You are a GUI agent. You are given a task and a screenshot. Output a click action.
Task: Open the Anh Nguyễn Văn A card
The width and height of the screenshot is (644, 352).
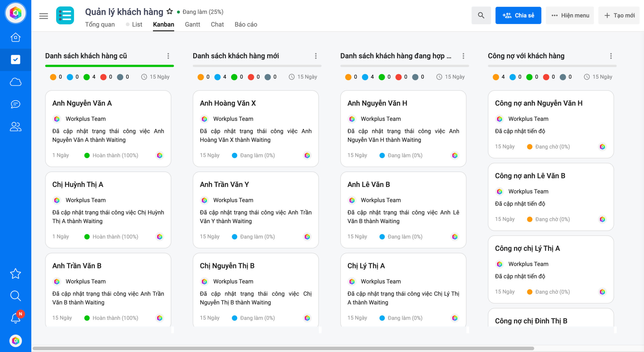108,129
